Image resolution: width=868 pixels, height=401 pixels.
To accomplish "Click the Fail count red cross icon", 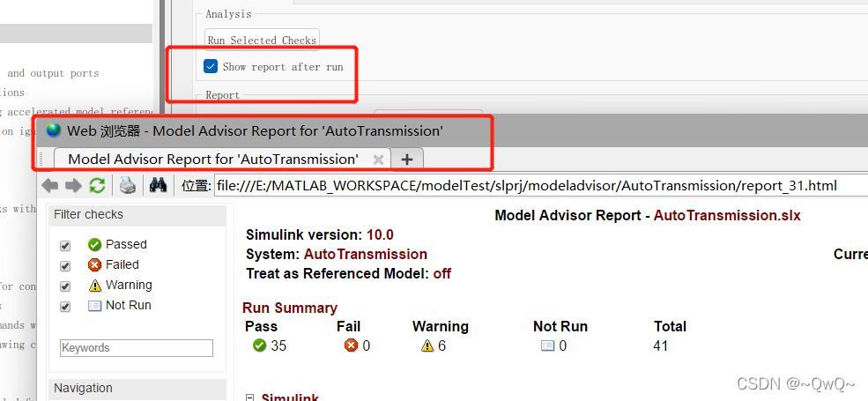I will pyautogui.click(x=351, y=345).
